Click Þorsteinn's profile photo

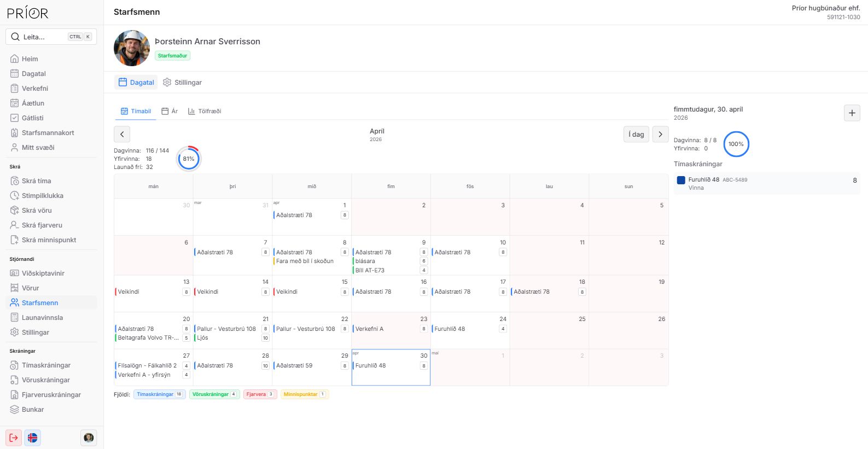(x=132, y=48)
